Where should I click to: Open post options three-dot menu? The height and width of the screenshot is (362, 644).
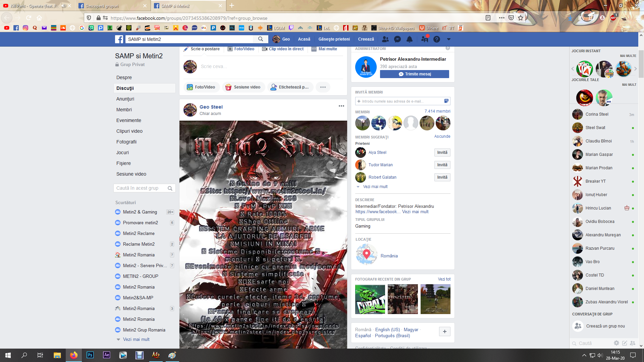[x=341, y=106]
